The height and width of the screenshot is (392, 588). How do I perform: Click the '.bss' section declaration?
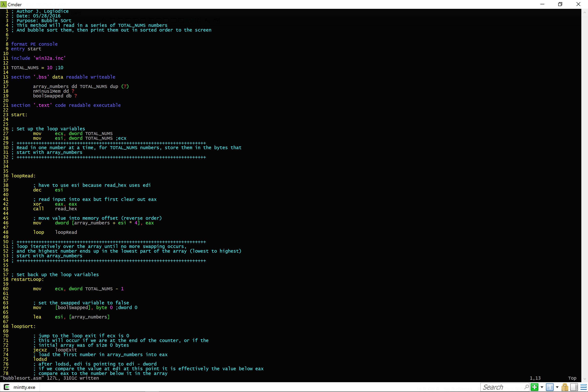[63, 77]
